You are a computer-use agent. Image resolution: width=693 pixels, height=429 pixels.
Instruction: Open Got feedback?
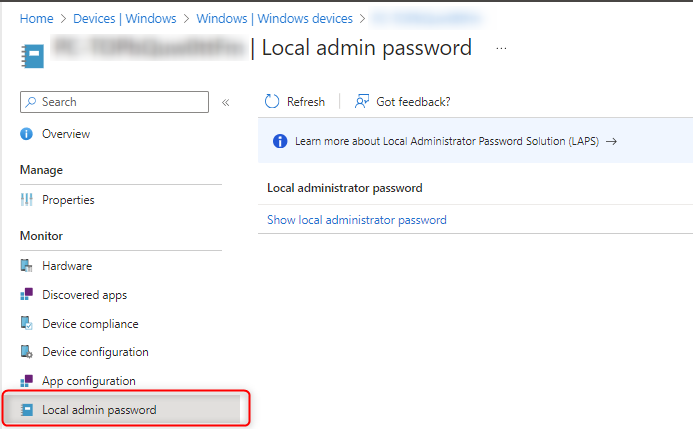pos(402,102)
